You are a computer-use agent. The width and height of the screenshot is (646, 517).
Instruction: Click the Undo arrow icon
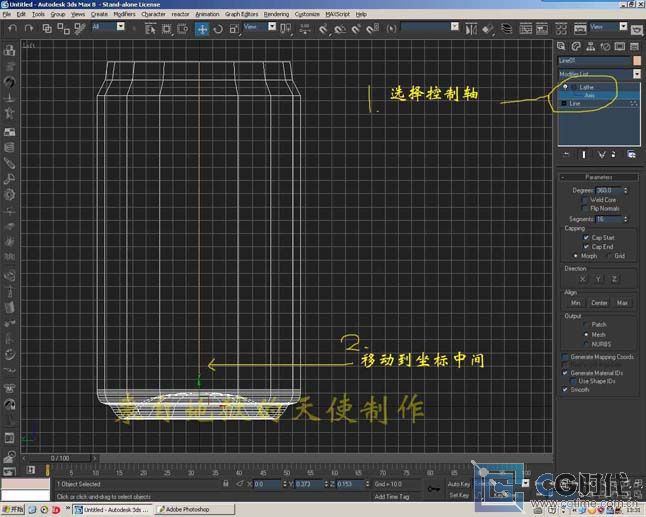point(13,28)
